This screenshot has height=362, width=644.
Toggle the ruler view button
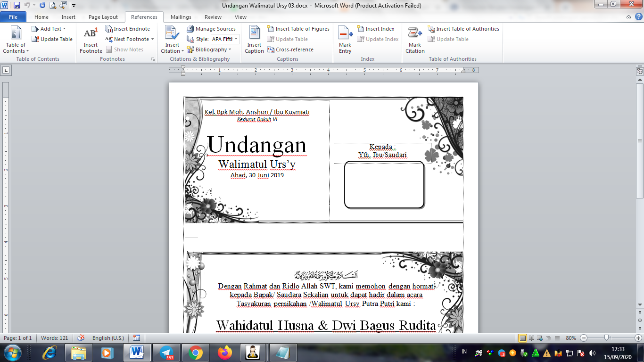click(639, 71)
